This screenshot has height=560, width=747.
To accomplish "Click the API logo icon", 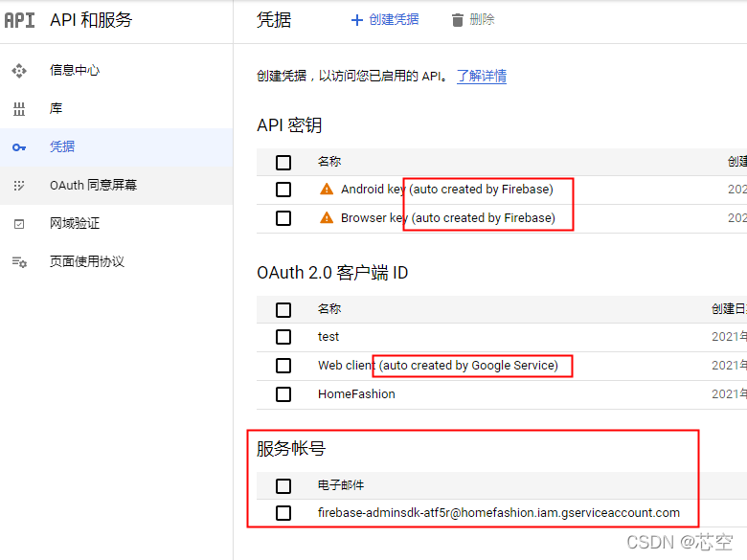I will (x=20, y=20).
